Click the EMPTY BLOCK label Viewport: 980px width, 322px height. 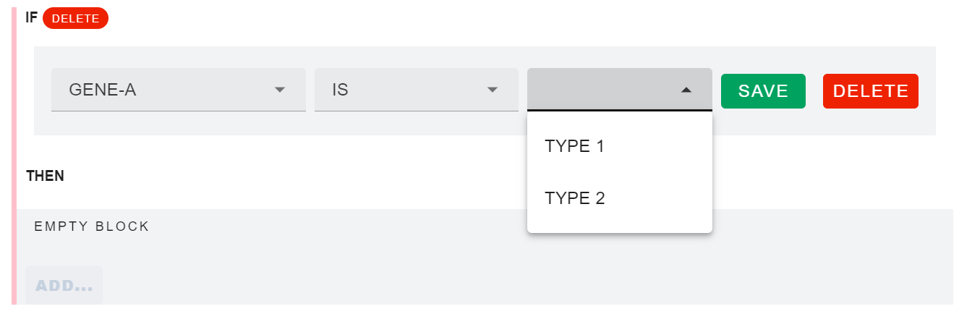point(92,226)
